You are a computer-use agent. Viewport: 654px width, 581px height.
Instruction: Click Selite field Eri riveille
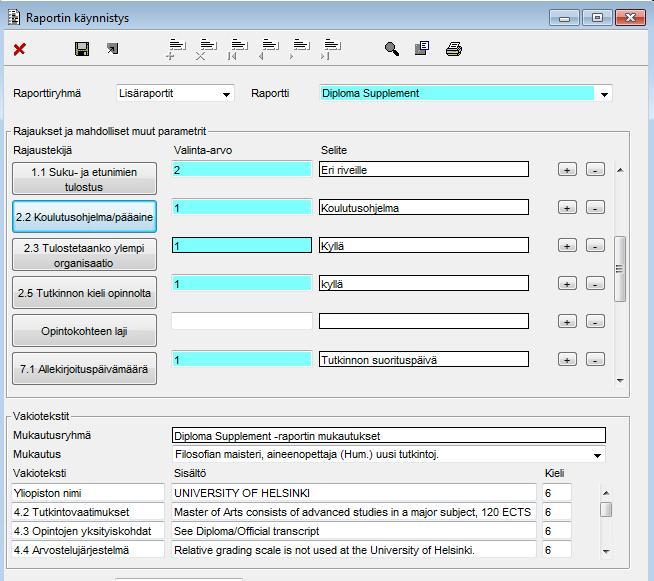pos(424,170)
